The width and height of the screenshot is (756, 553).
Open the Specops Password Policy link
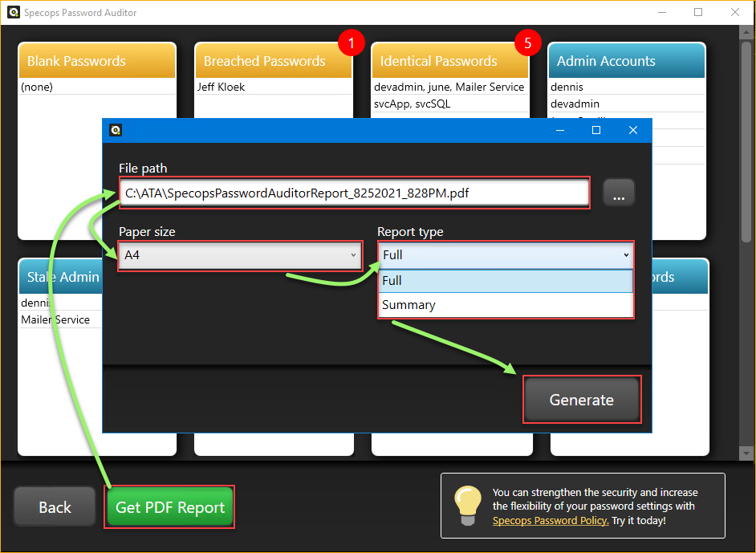[x=551, y=521]
